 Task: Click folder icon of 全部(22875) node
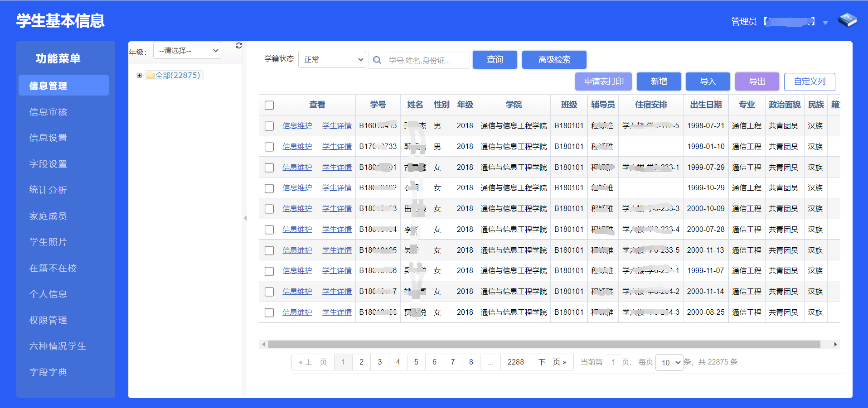(150, 76)
